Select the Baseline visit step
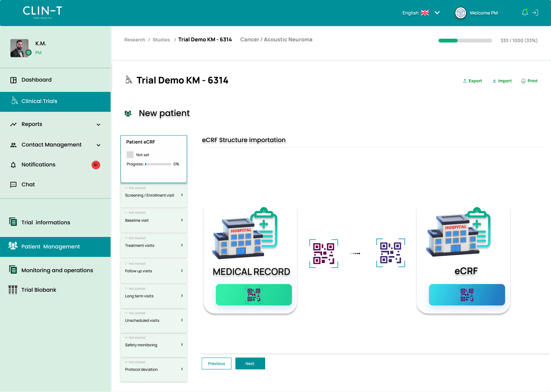The width and height of the screenshot is (551, 392). click(154, 221)
